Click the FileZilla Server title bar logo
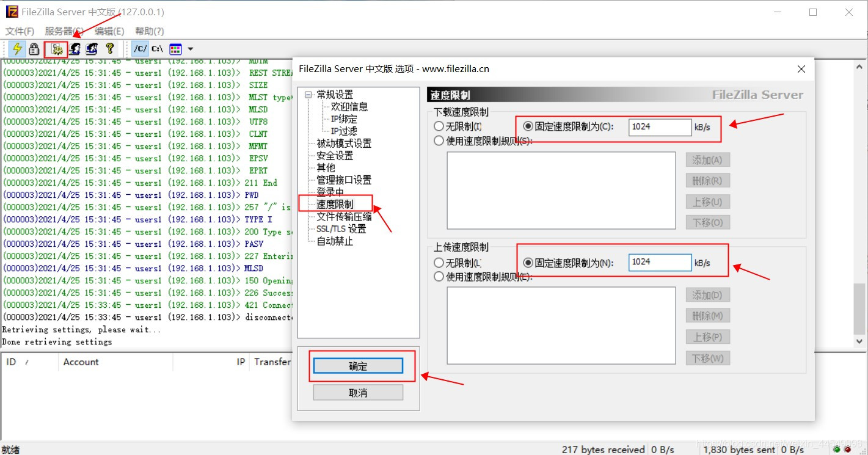The image size is (868, 455). click(12, 12)
